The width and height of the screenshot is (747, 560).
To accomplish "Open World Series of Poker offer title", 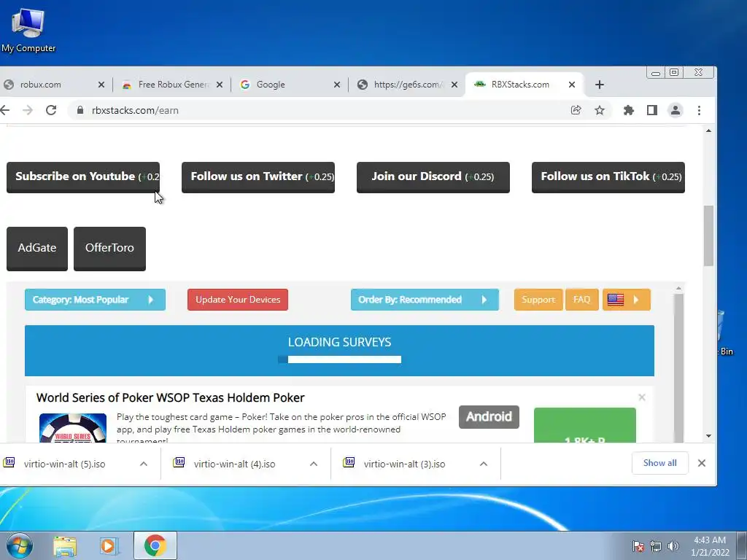I will tap(171, 397).
